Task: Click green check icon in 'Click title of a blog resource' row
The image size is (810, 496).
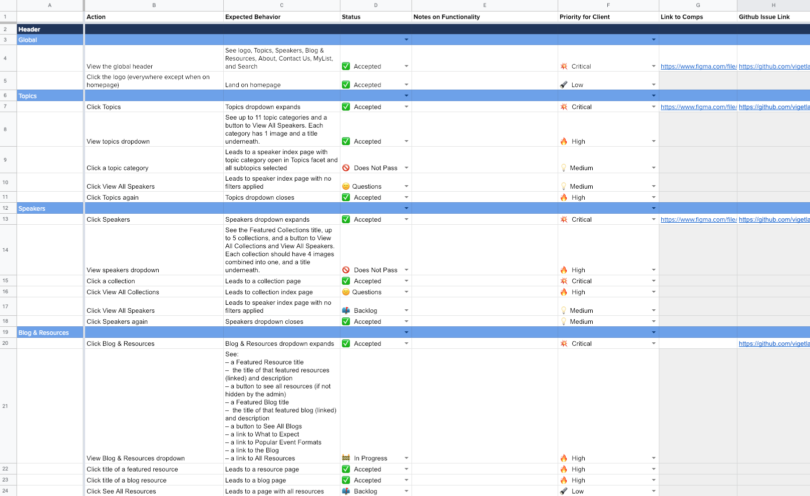Action: pos(346,480)
